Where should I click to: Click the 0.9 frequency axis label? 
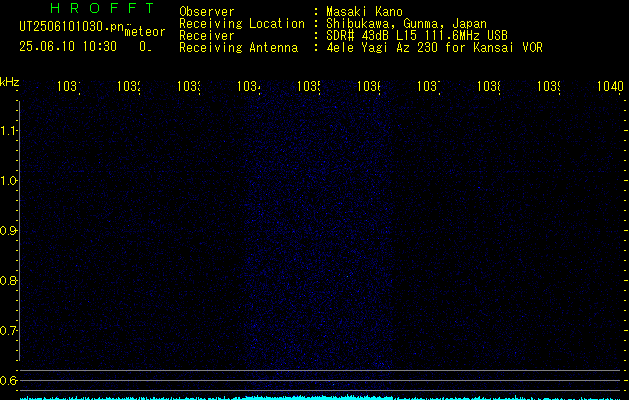pos(8,230)
